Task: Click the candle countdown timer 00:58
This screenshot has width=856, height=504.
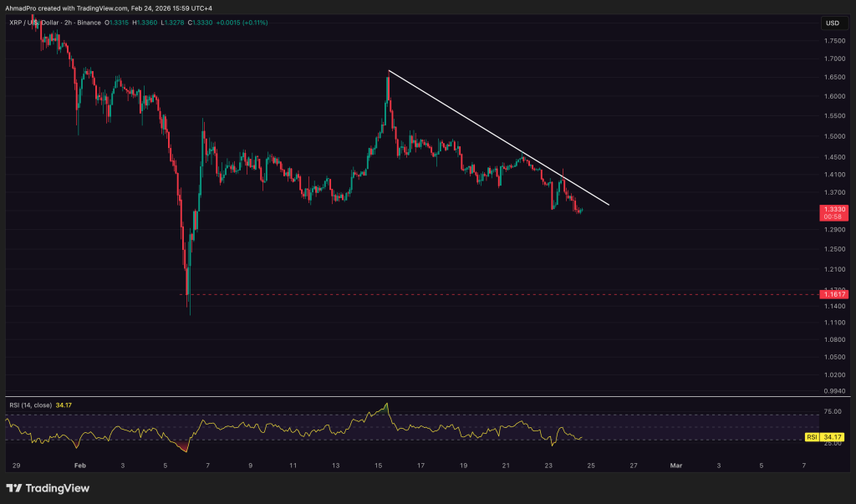Action: (x=833, y=218)
